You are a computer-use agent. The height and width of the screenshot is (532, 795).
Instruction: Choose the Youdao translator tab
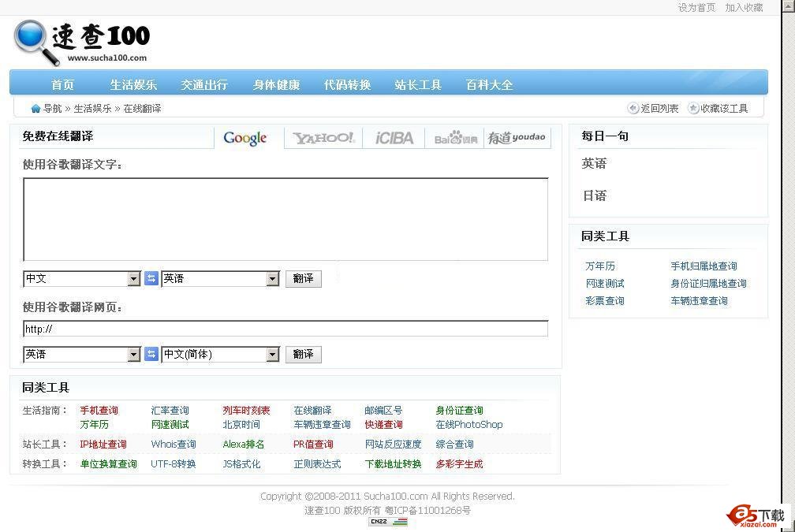(x=517, y=138)
